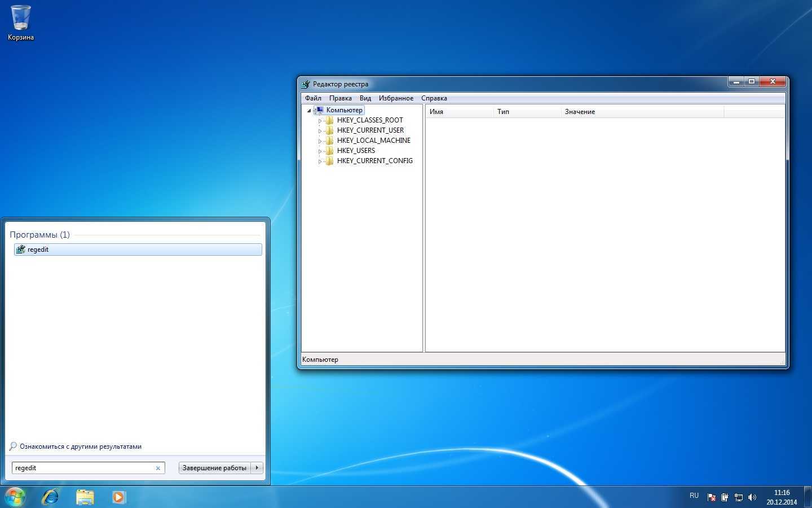Expand the HKEY_CLASSES_ROOT tree node
Image resolution: width=812 pixels, height=508 pixels.
pos(320,121)
